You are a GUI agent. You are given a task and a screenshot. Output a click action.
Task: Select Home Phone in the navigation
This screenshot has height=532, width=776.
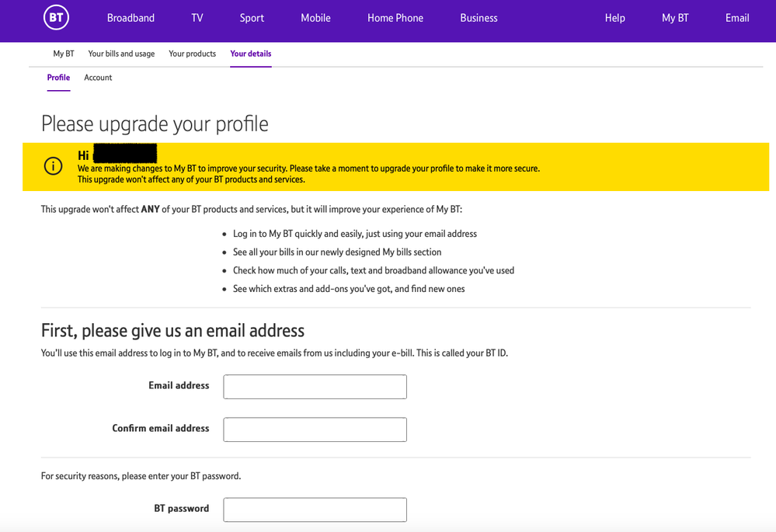coord(395,18)
